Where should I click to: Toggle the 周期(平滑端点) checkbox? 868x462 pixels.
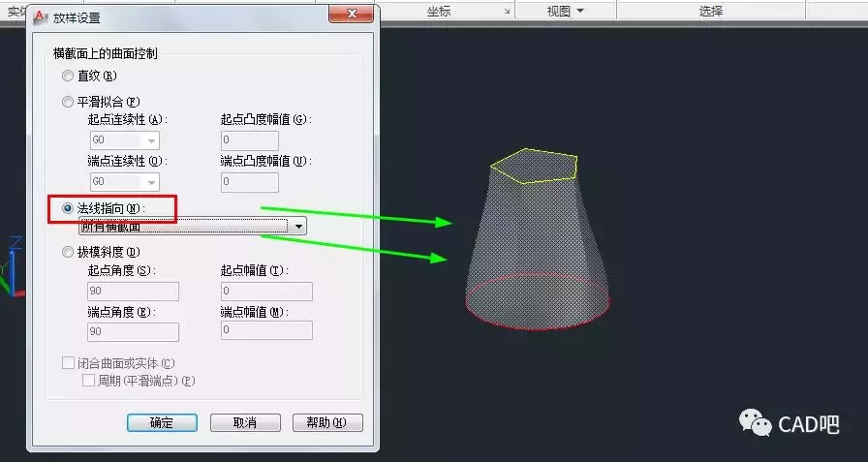coord(88,381)
